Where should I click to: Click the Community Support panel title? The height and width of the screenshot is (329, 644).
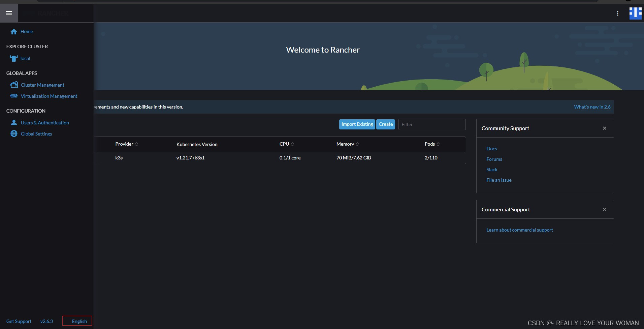click(x=505, y=128)
